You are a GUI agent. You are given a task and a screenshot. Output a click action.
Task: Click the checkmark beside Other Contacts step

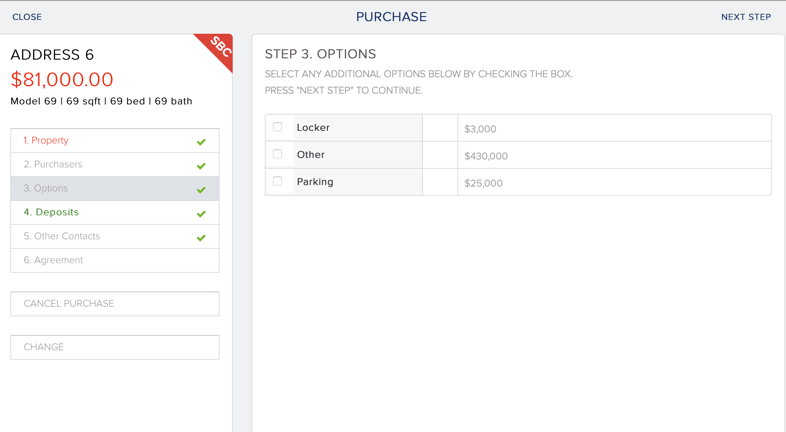tap(201, 238)
